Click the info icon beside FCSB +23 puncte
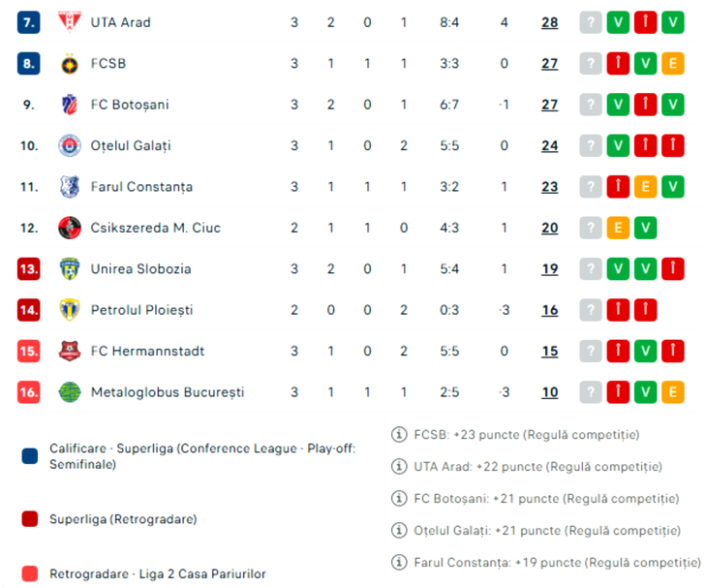Screen dimensions: 705x588 tap(398, 435)
